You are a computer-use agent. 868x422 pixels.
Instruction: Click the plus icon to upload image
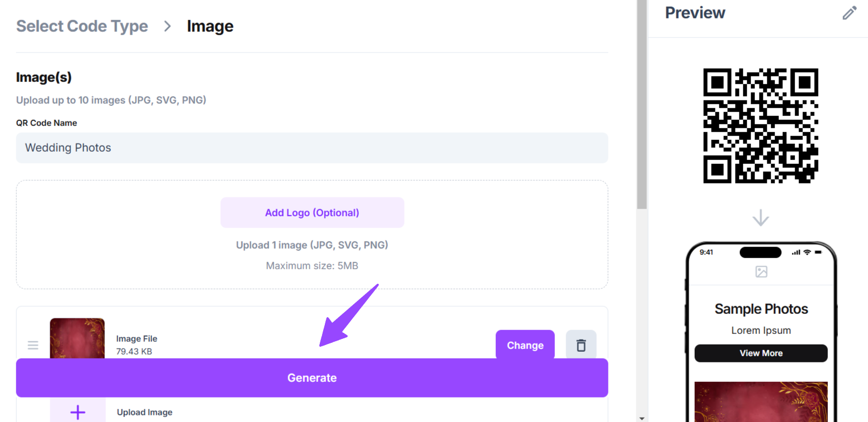click(78, 412)
